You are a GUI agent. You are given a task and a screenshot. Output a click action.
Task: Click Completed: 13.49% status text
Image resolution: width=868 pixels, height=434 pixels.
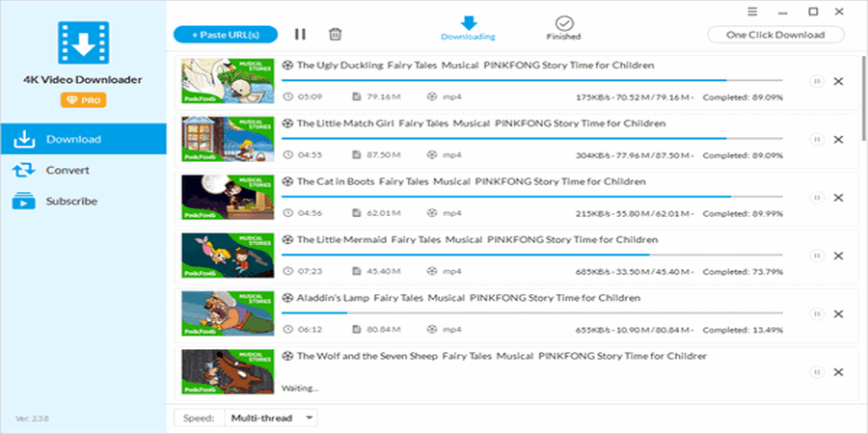[x=743, y=330]
